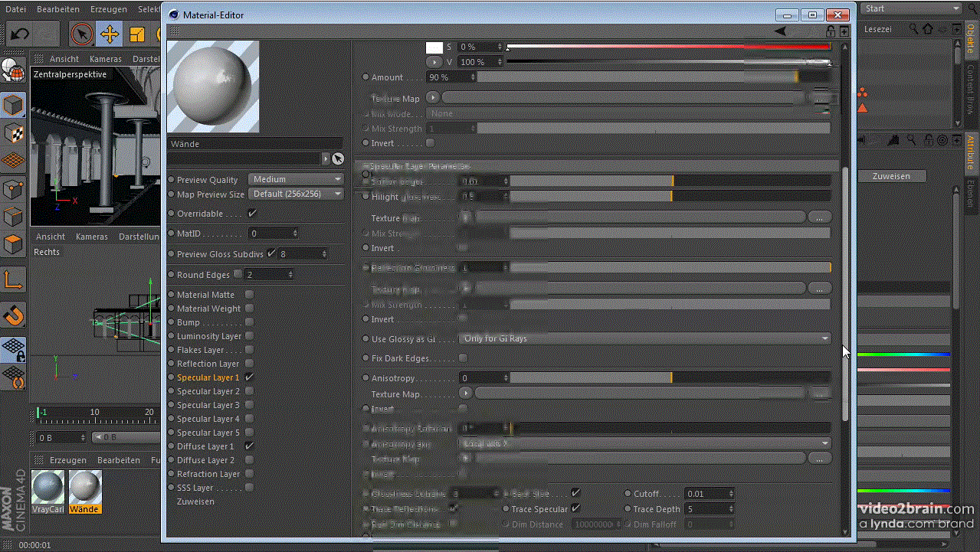Toggle the Trace Specular checkbox
The height and width of the screenshot is (552, 980).
575,508
